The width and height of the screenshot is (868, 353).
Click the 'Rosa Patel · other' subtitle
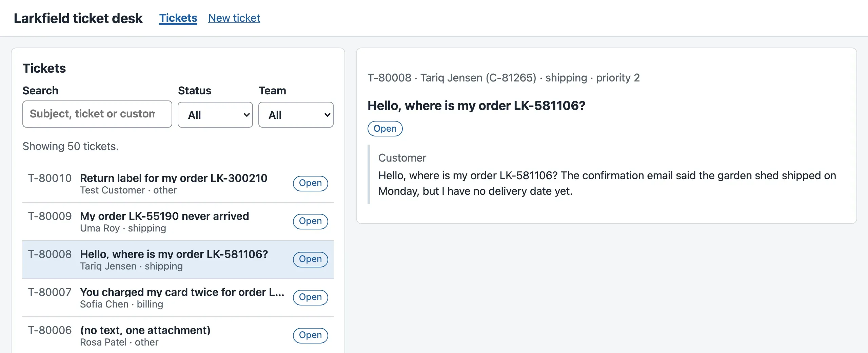pyautogui.click(x=119, y=342)
